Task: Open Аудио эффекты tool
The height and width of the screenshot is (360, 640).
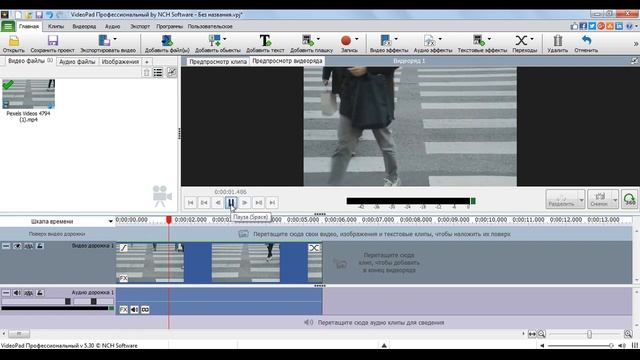Action: 429,41
